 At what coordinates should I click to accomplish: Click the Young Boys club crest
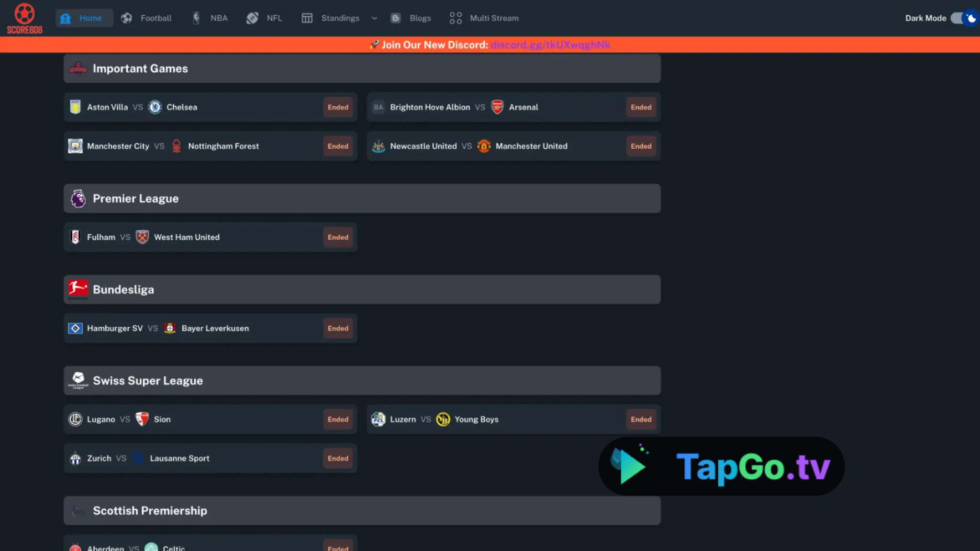443,419
